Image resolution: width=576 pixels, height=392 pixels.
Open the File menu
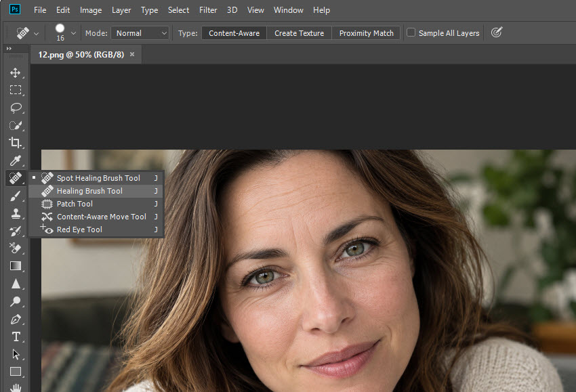tap(40, 10)
